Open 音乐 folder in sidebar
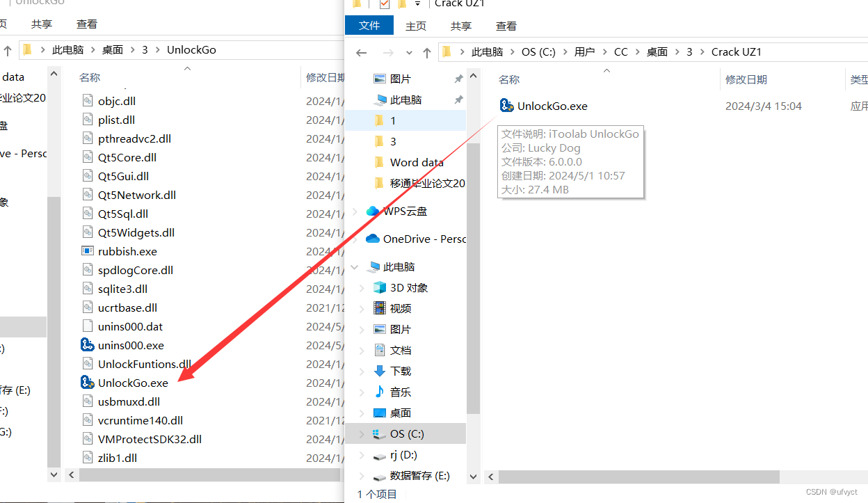The width and height of the screenshot is (868, 503). coord(401,392)
